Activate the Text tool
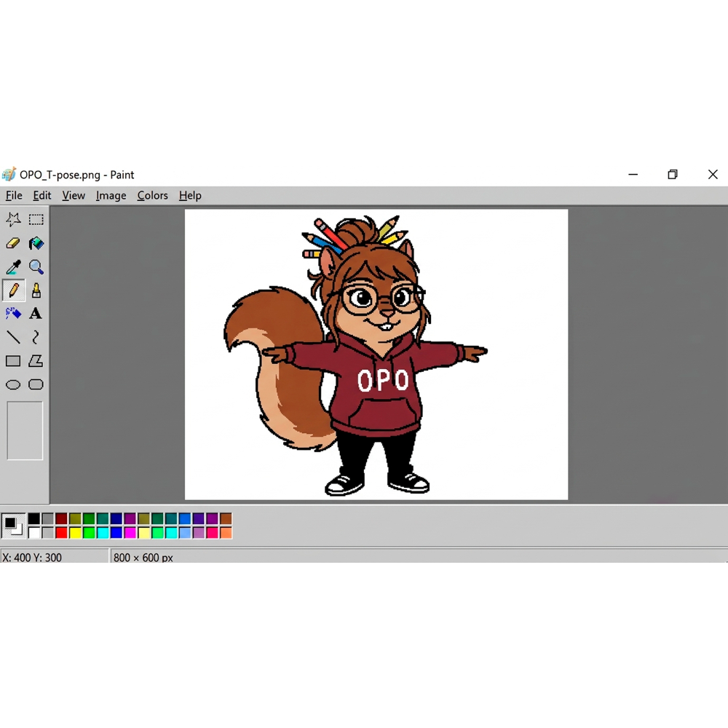Image resolution: width=728 pixels, height=728 pixels. (35, 314)
